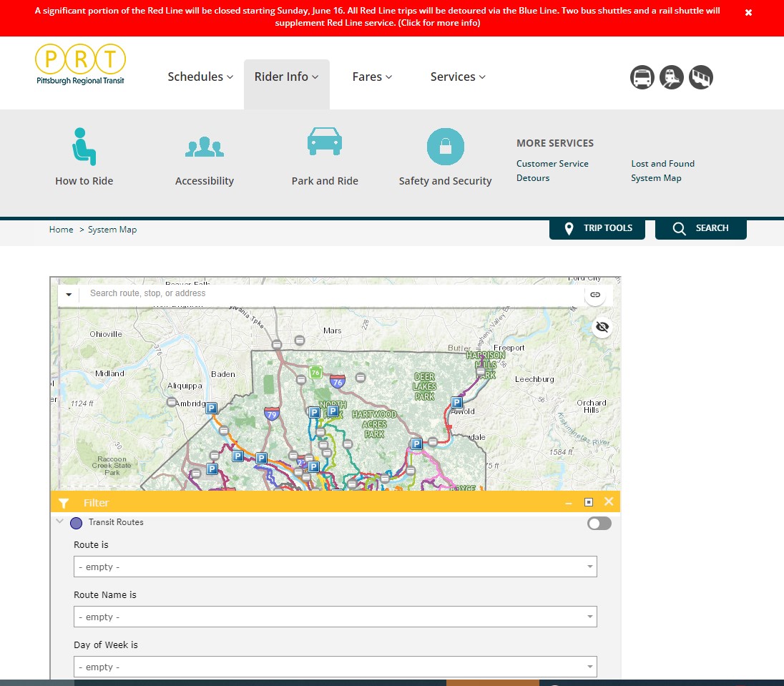
Task: Click the Home breadcrumb link
Action: [x=61, y=229]
